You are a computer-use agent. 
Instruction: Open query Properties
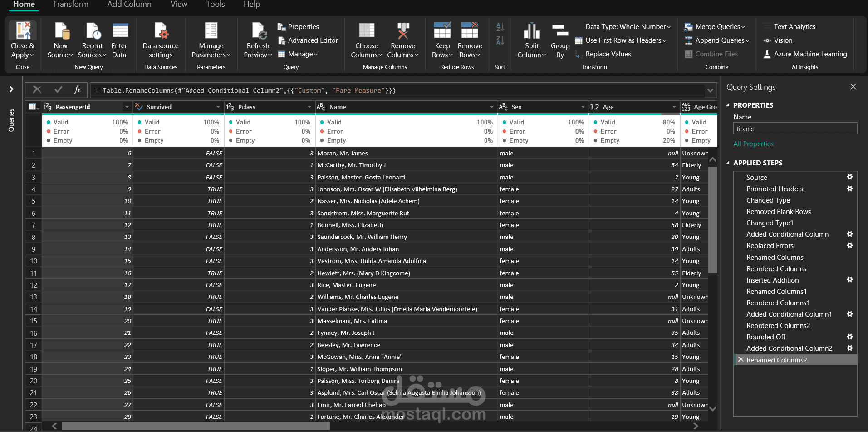[x=298, y=27]
